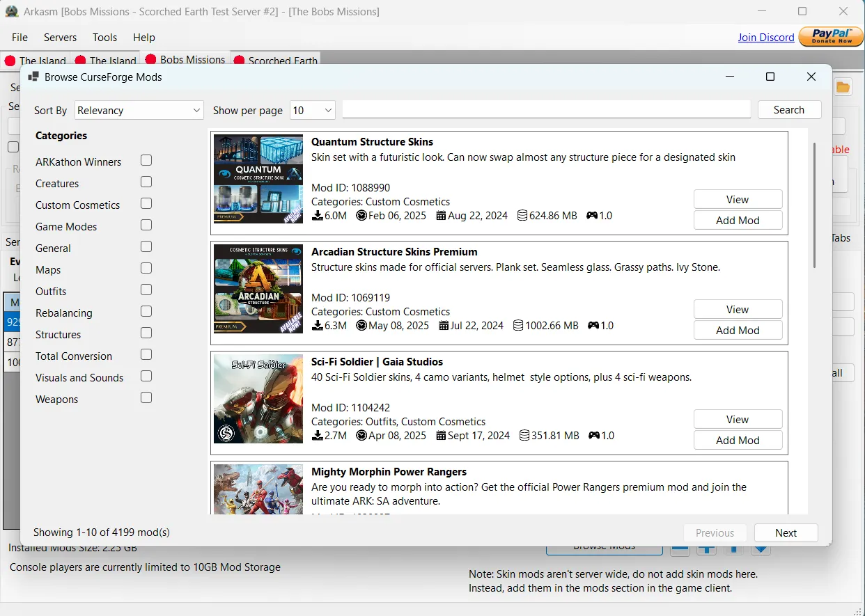Toggle the Rebalancing category checkbox
This screenshot has height=616, width=865.
coord(146,312)
